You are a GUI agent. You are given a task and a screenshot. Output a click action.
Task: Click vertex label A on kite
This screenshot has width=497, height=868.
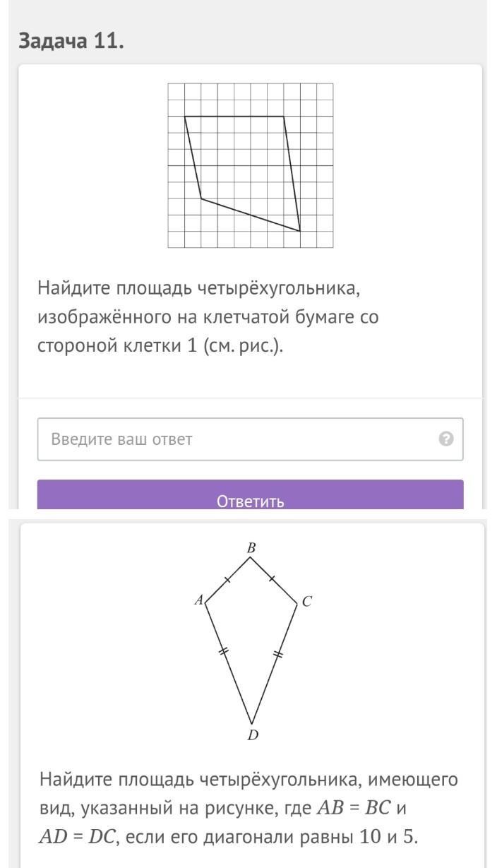[x=199, y=600]
